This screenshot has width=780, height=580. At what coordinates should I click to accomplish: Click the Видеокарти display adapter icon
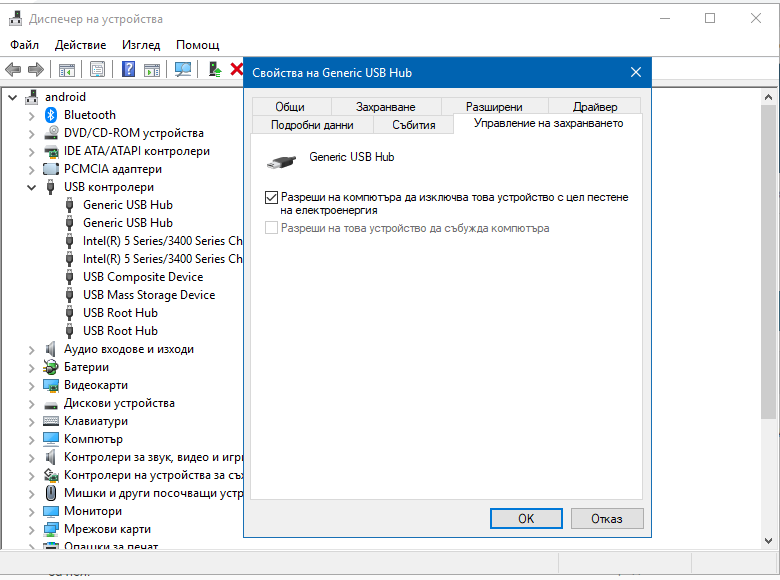pyautogui.click(x=51, y=385)
